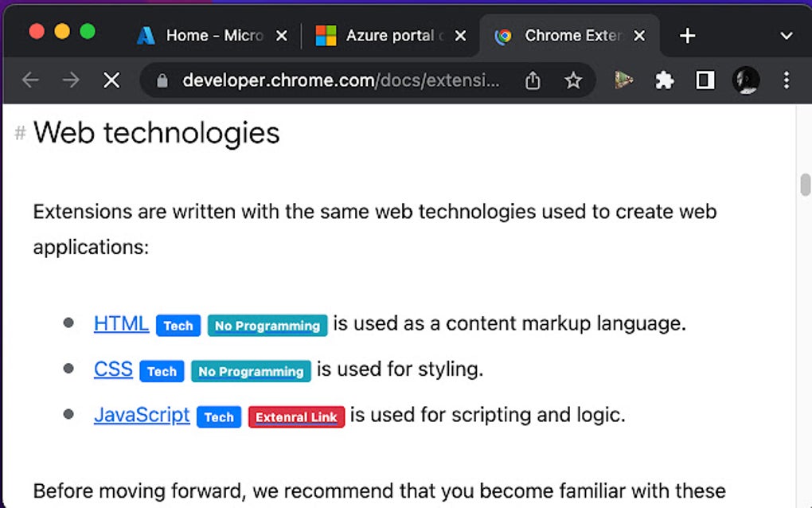
Task: Open a new tab with the plus button
Action: click(x=686, y=35)
